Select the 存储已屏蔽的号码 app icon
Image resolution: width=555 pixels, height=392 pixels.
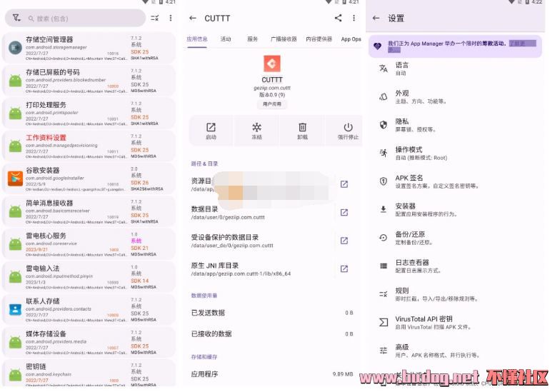15,80
